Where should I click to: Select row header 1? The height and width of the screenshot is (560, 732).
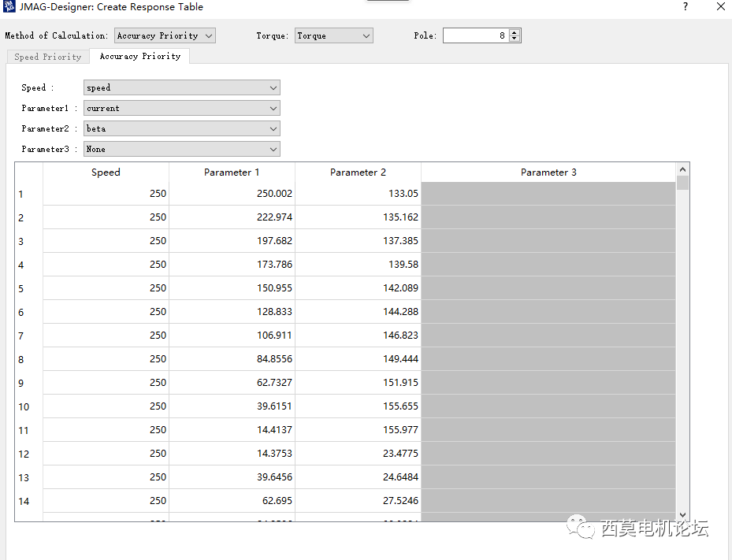[x=29, y=194]
